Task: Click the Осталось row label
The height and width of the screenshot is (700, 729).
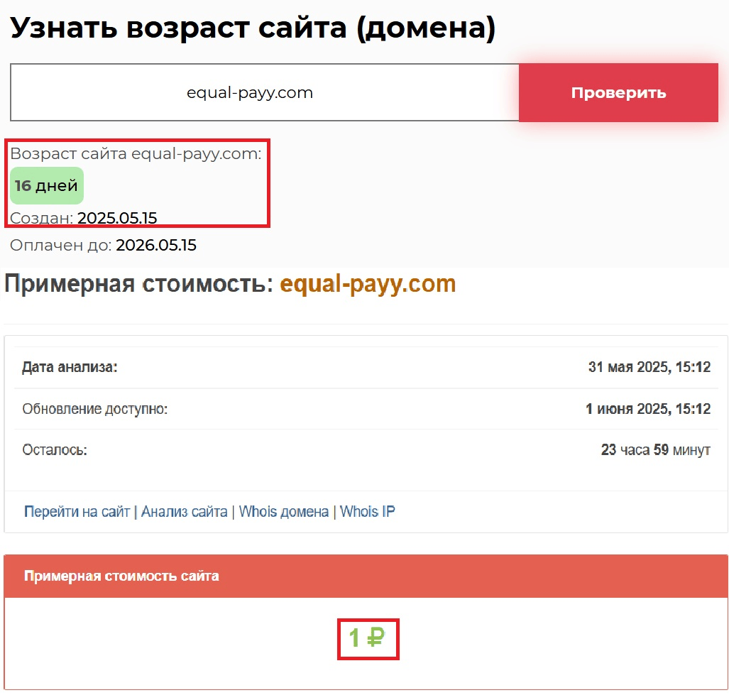Action: [x=54, y=450]
